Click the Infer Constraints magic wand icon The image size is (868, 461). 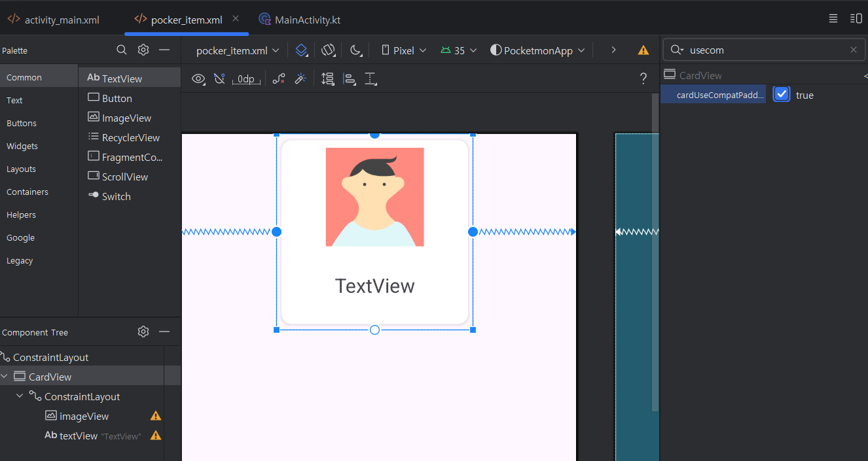pyautogui.click(x=300, y=79)
